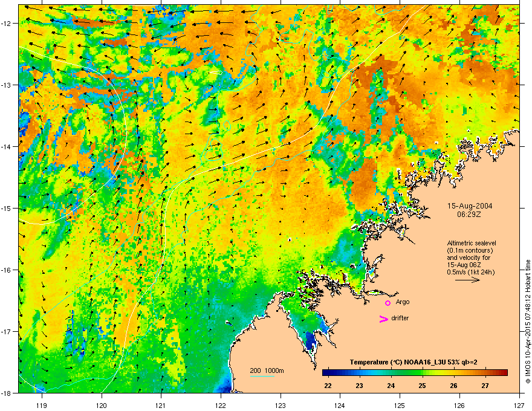Select the dark red end of temperature colorbar
The image size is (532, 411).
(504, 373)
